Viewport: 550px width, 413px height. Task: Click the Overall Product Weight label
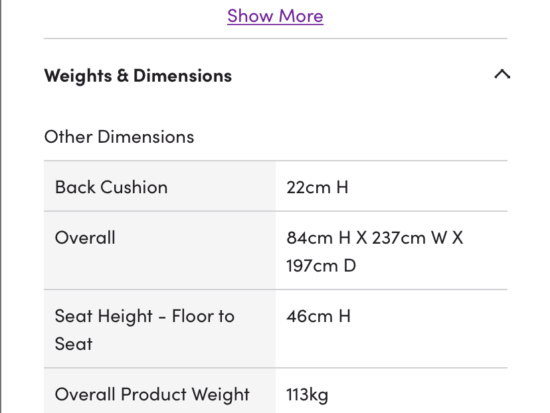(x=152, y=394)
